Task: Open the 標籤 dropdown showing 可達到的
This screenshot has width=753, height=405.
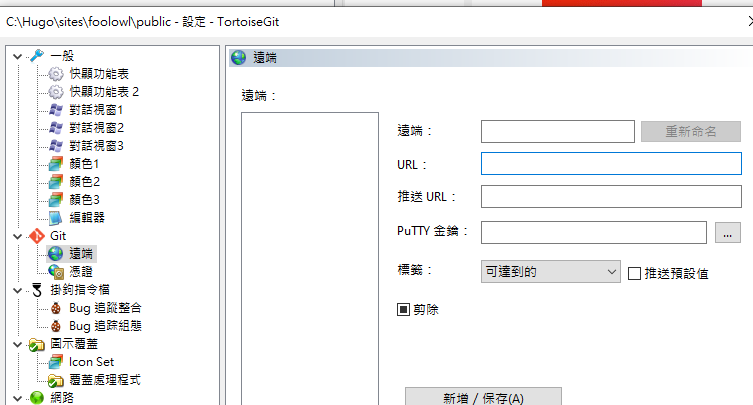Action: 550,272
